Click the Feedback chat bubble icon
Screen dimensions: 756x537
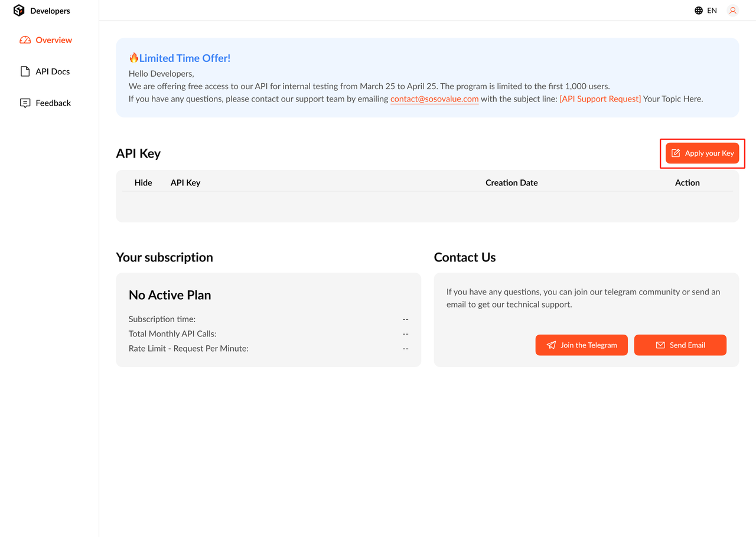(25, 103)
